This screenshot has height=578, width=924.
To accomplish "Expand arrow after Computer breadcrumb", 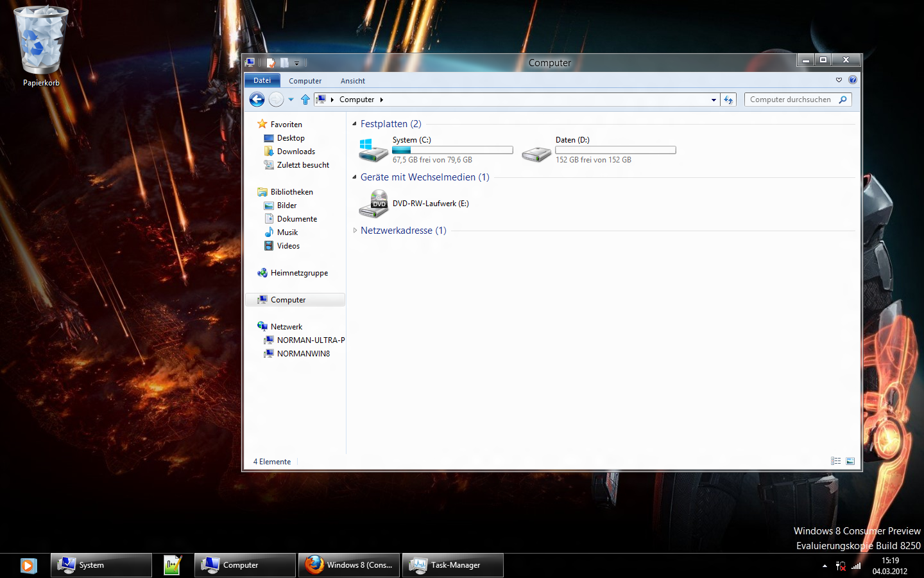I will 381,100.
